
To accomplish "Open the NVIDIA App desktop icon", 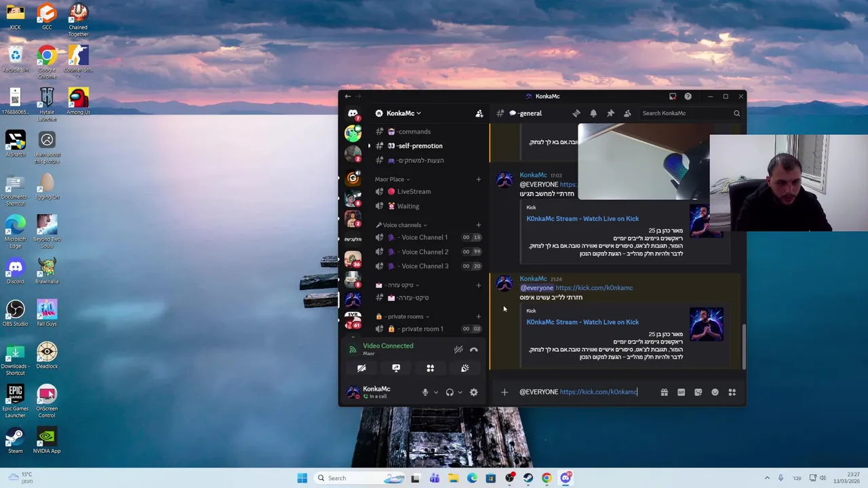I will click(47, 441).
